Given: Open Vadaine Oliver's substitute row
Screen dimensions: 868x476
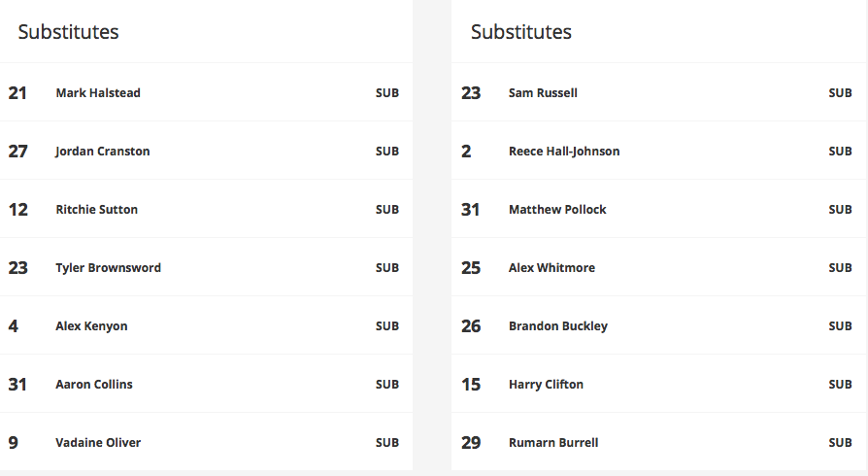Looking at the screenshot, I should coord(206,442).
